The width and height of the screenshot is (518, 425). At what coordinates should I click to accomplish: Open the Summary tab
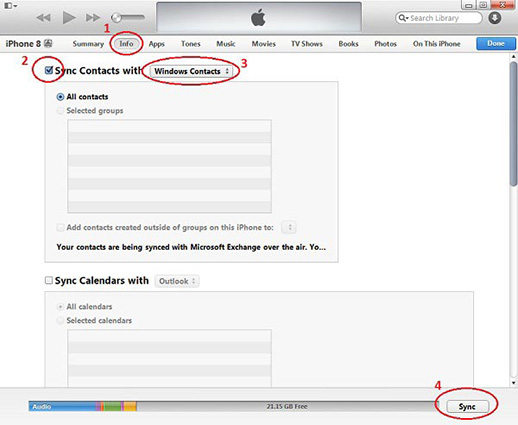pyautogui.click(x=88, y=44)
